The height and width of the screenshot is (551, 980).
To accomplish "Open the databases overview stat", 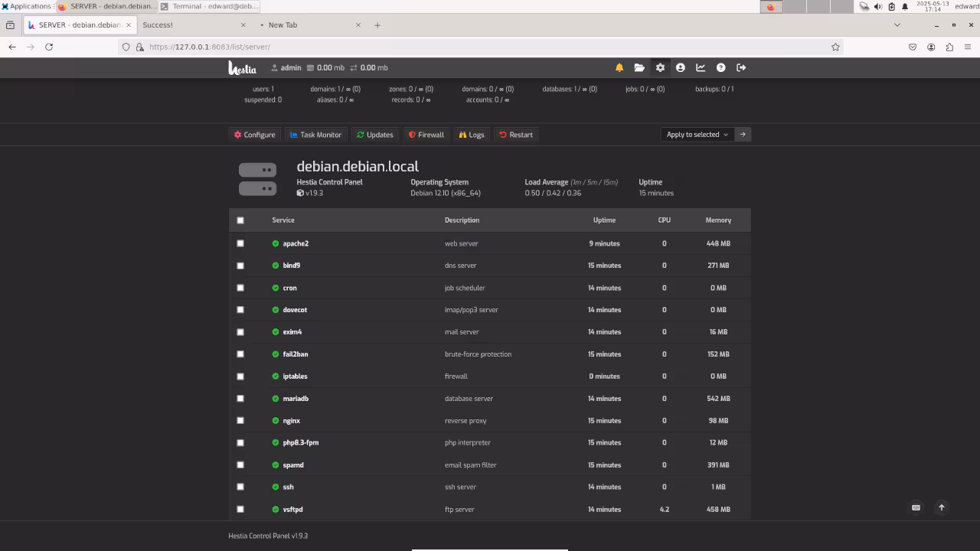I will click(570, 90).
